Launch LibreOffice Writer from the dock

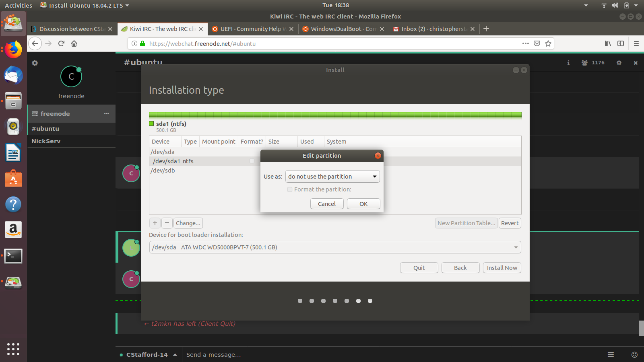tap(13, 153)
